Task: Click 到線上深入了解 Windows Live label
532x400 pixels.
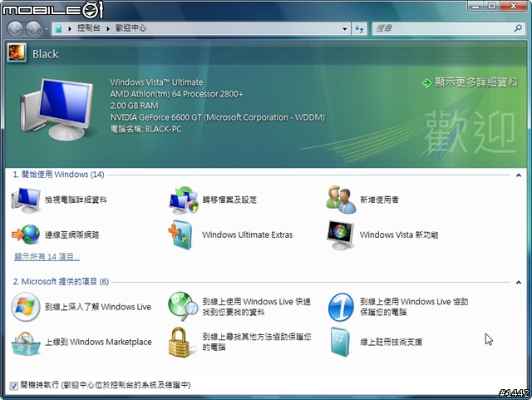Action: [98, 307]
